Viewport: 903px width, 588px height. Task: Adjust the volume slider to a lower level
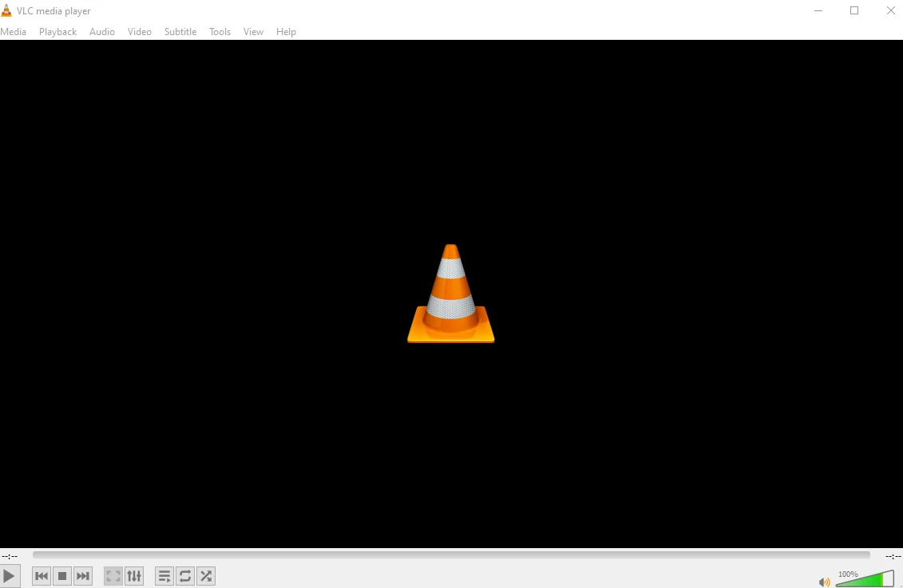pyautogui.click(x=854, y=579)
